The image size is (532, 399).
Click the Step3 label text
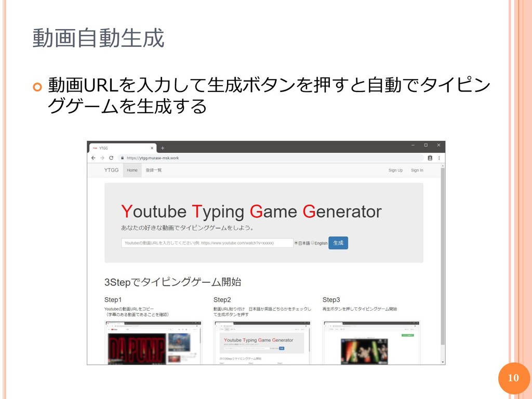click(x=331, y=300)
